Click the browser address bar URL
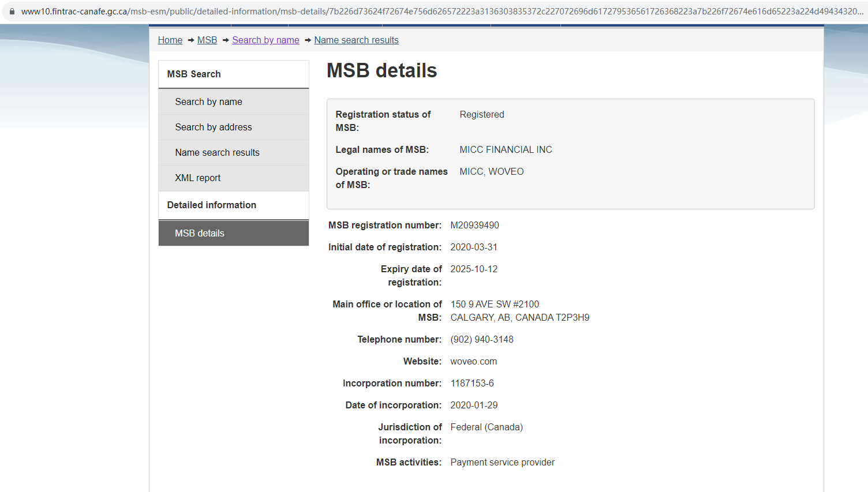868x492 pixels. pos(442,11)
